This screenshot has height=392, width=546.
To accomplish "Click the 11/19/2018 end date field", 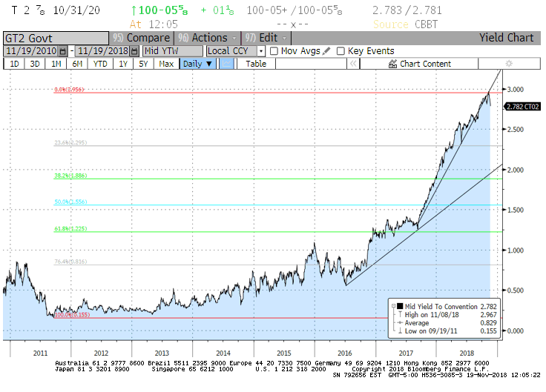I will coord(103,51).
